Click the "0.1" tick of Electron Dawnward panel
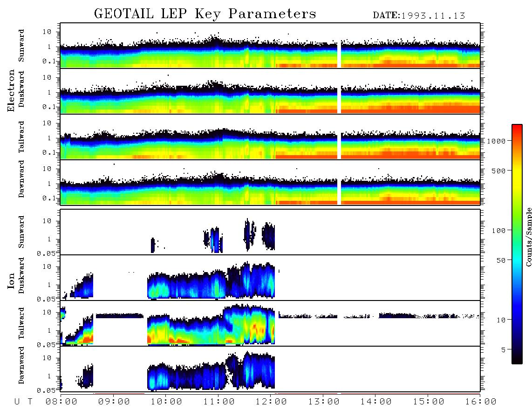 coord(48,198)
